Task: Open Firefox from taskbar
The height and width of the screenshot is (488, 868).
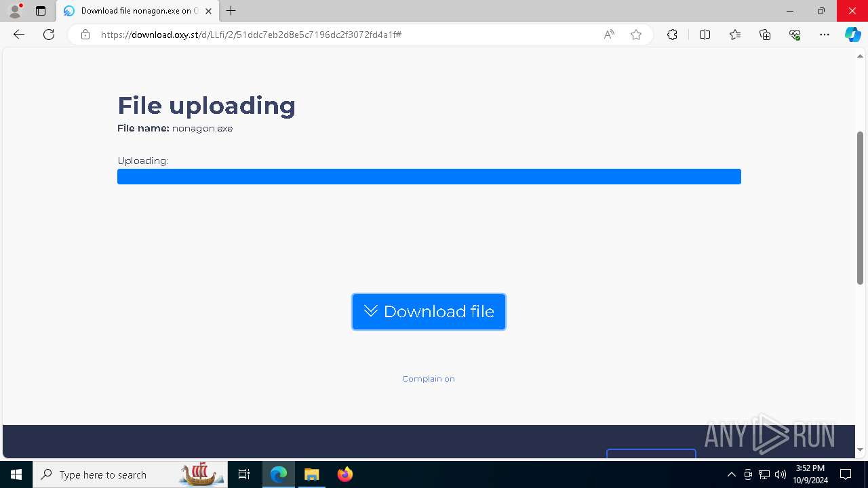Action: 345,474
